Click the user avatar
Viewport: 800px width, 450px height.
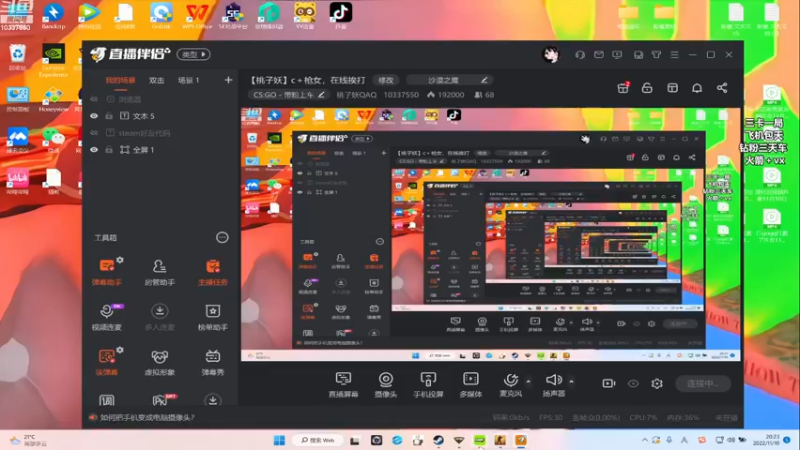(551, 54)
